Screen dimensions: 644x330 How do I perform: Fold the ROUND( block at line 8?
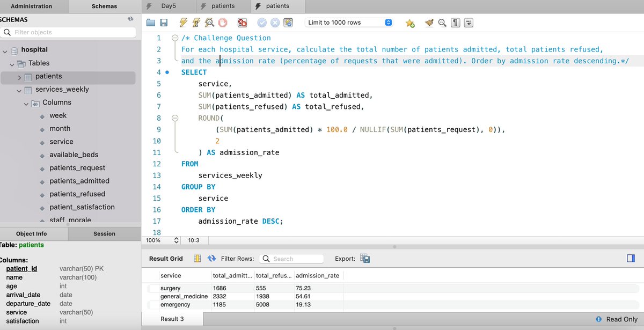pos(174,118)
